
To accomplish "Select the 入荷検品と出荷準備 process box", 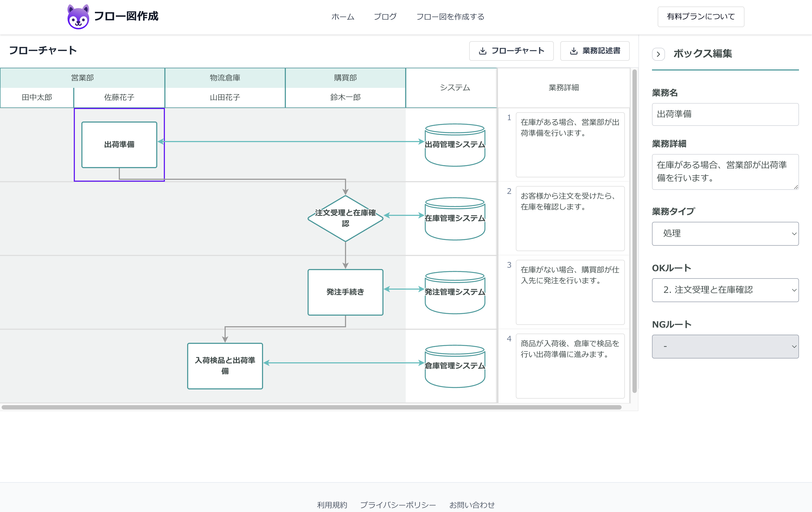I will tap(225, 366).
